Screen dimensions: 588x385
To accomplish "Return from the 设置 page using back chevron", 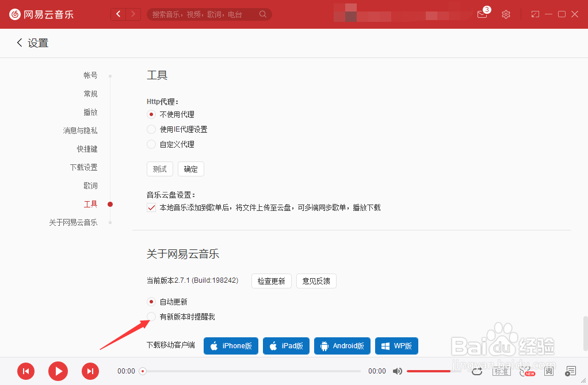I will (x=20, y=43).
